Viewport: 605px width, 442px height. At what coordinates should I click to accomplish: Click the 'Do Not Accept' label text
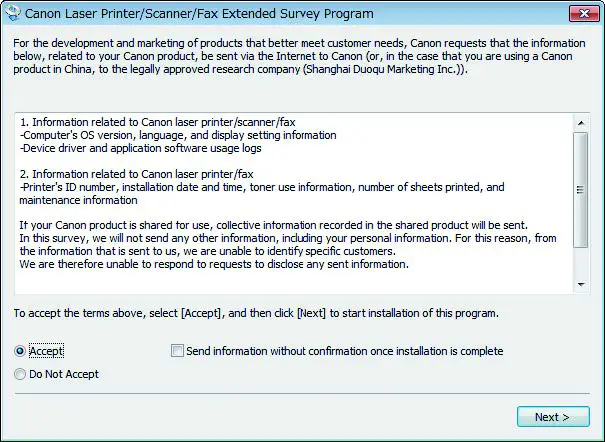[64, 374]
